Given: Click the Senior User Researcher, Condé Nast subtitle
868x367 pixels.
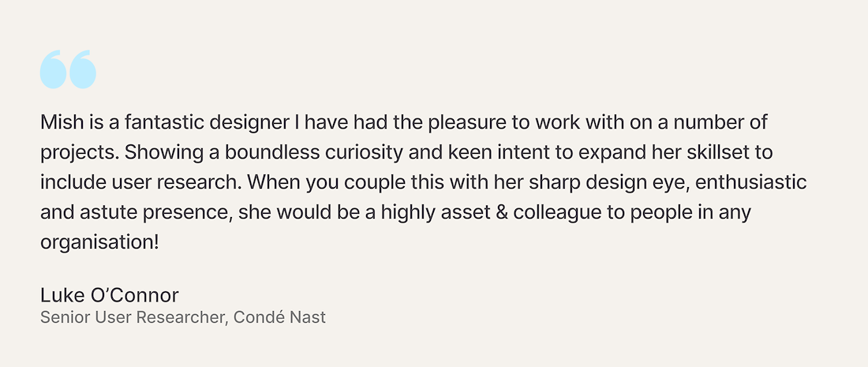Looking at the screenshot, I should [x=183, y=318].
